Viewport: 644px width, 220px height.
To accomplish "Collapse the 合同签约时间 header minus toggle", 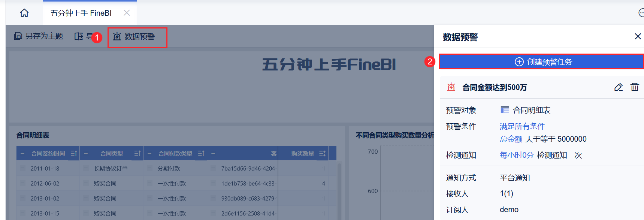I will [22, 153].
